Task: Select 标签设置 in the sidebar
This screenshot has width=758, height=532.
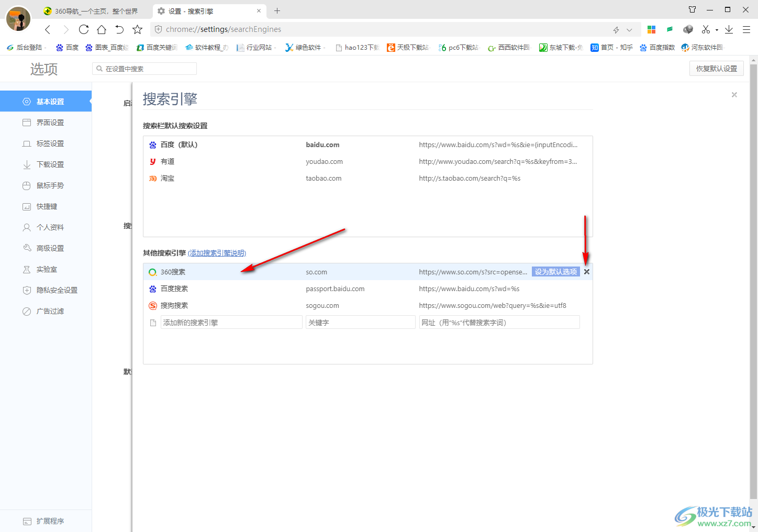Action: [x=46, y=143]
